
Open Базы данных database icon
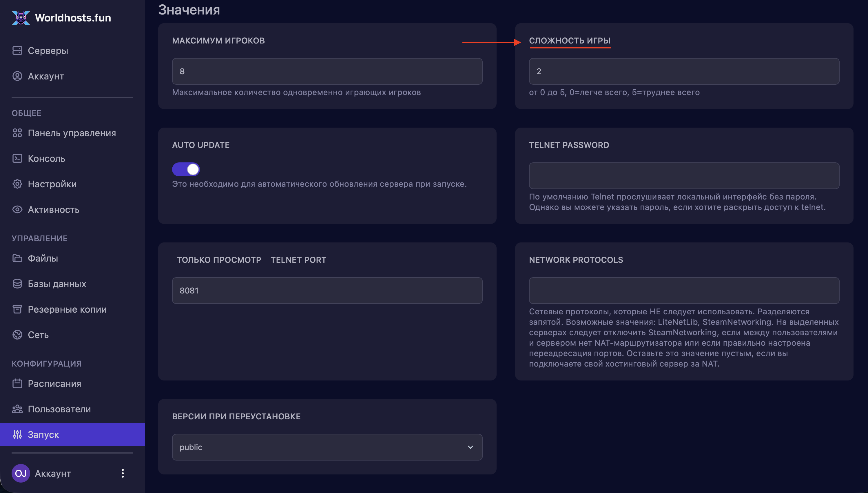pos(17,284)
